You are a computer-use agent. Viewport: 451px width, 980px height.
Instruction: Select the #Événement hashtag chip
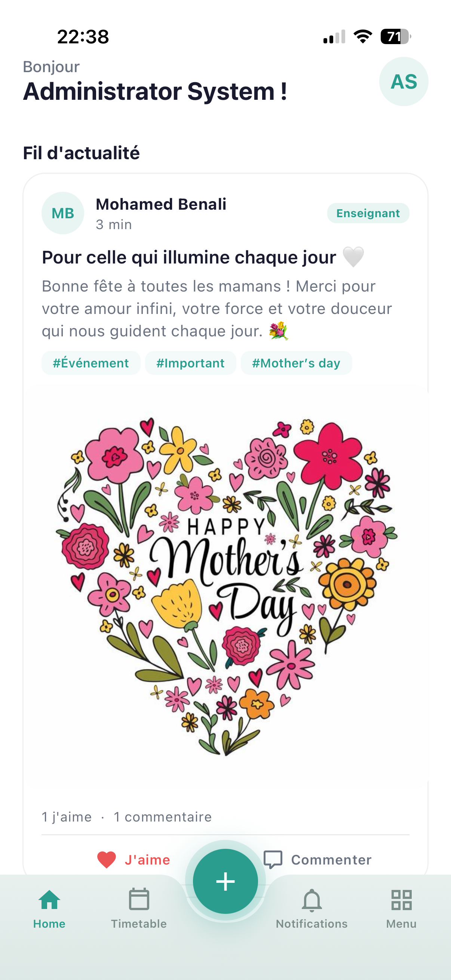(91, 363)
